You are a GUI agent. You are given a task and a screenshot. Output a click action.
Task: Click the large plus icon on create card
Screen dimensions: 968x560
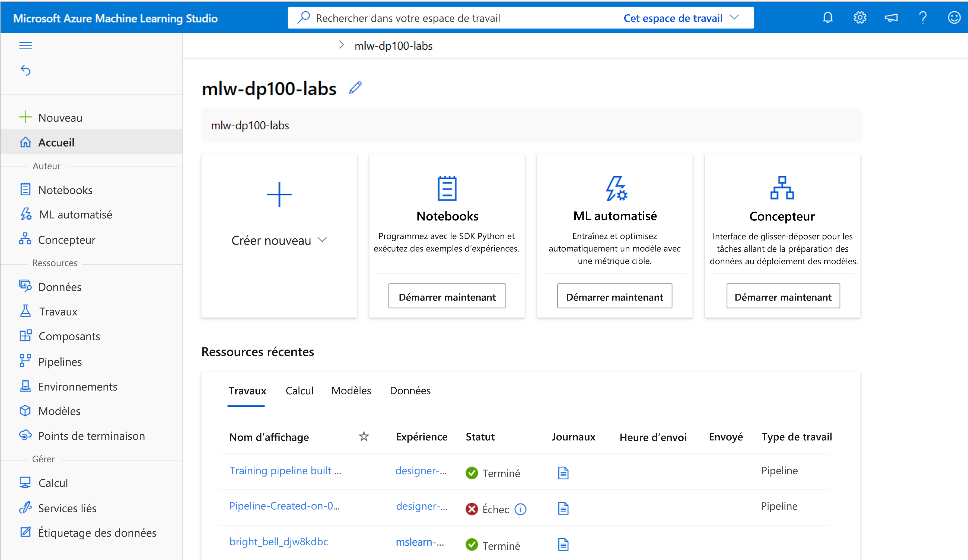[279, 194]
